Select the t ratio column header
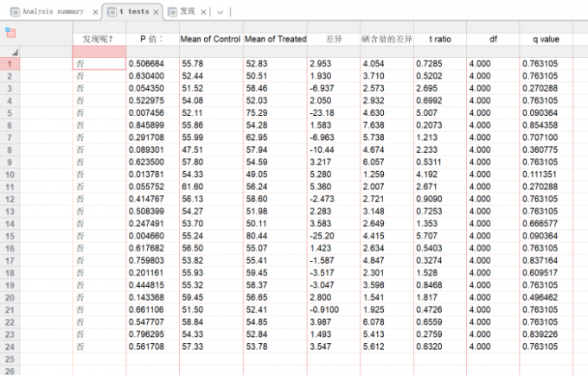588x375 pixels. point(438,39)
